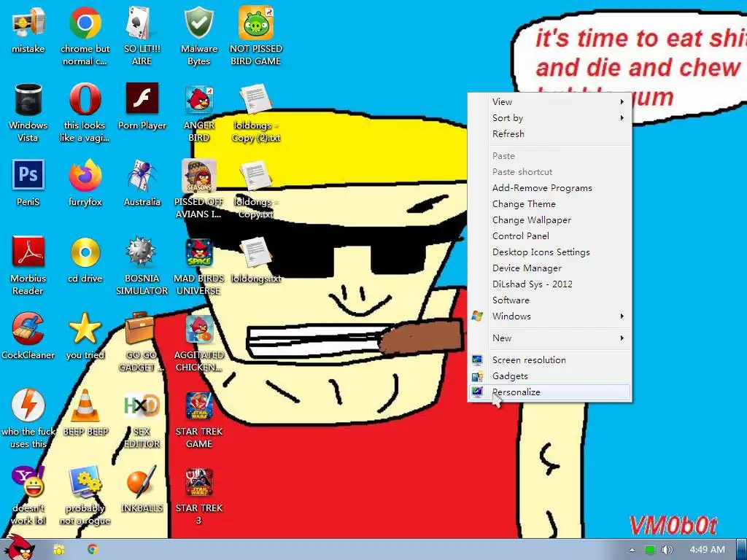This screenshot has width=747, height=560.
Task: Open 'MAD BIRDS UNIVERSE' Space icon
Action: [198, 252]
